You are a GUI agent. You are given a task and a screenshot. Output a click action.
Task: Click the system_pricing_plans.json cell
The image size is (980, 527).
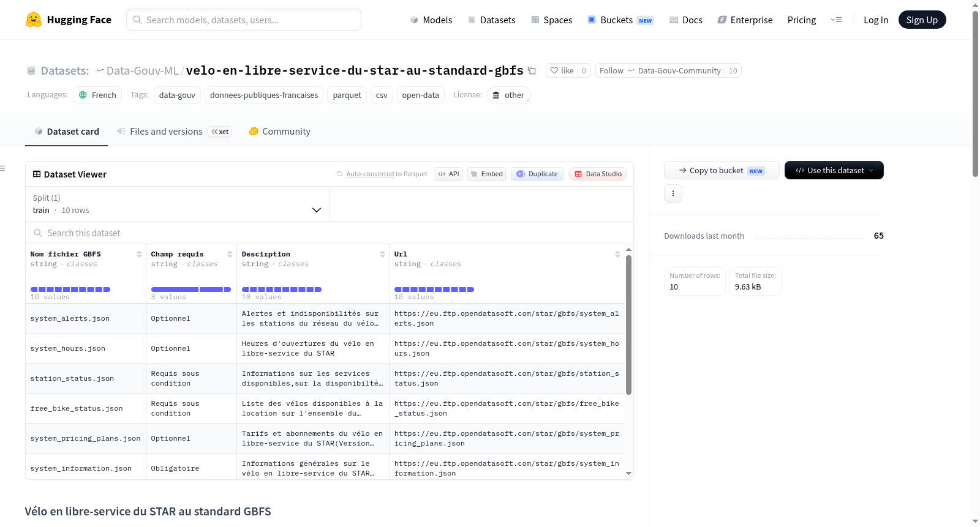[86, 439]
